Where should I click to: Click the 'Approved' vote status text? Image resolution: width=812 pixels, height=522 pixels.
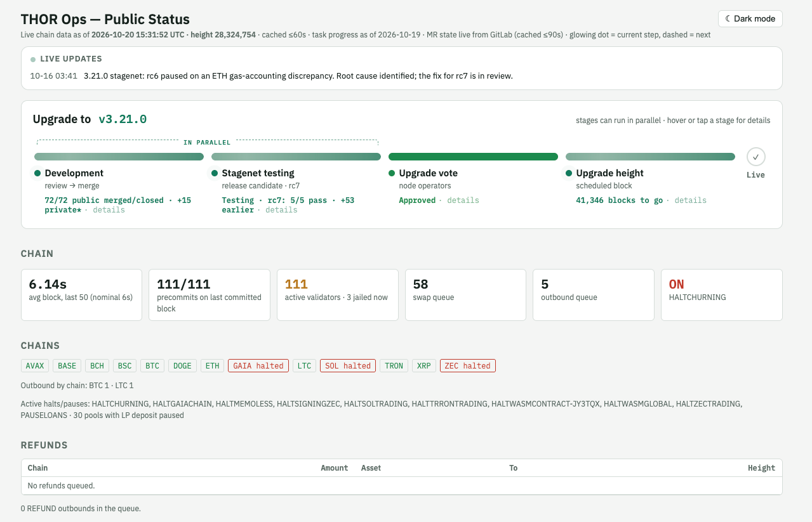417,200
